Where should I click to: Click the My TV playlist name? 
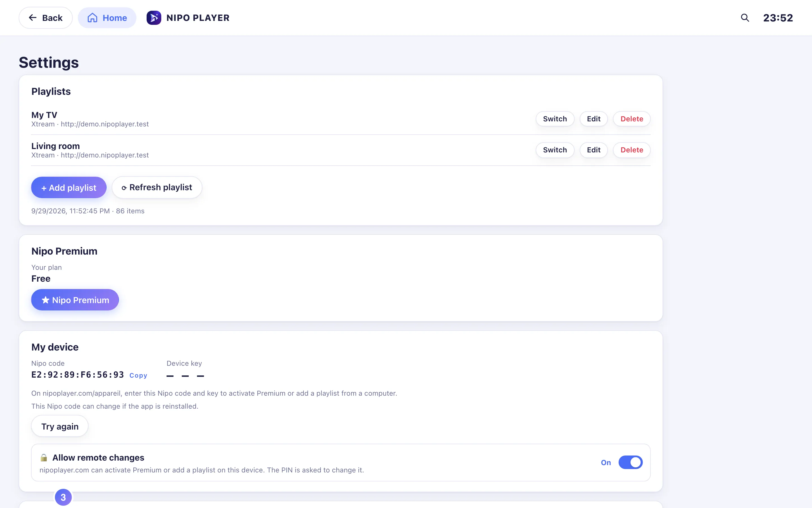44,115
